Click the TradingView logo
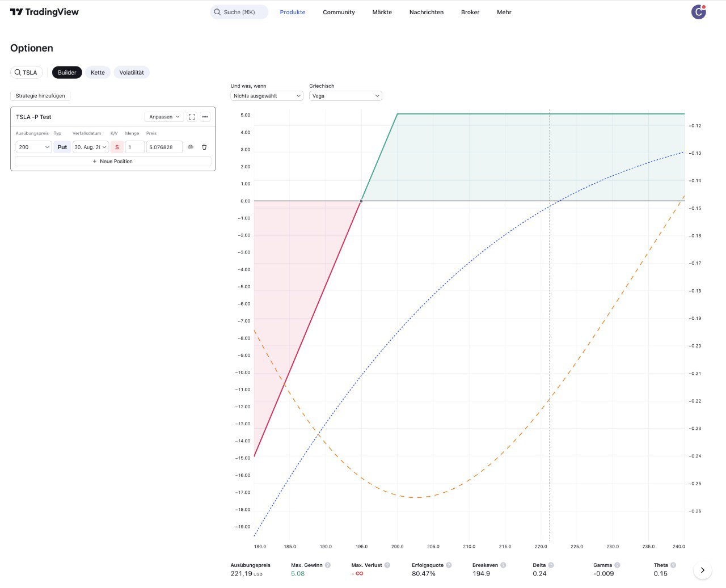The image size is (726, 588). coord(44,12)
